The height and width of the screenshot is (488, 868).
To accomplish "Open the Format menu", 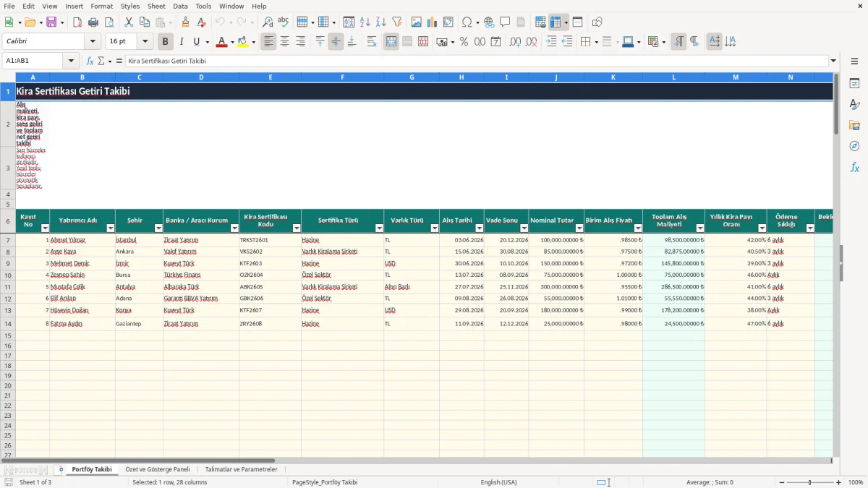I will coord(101,6).
